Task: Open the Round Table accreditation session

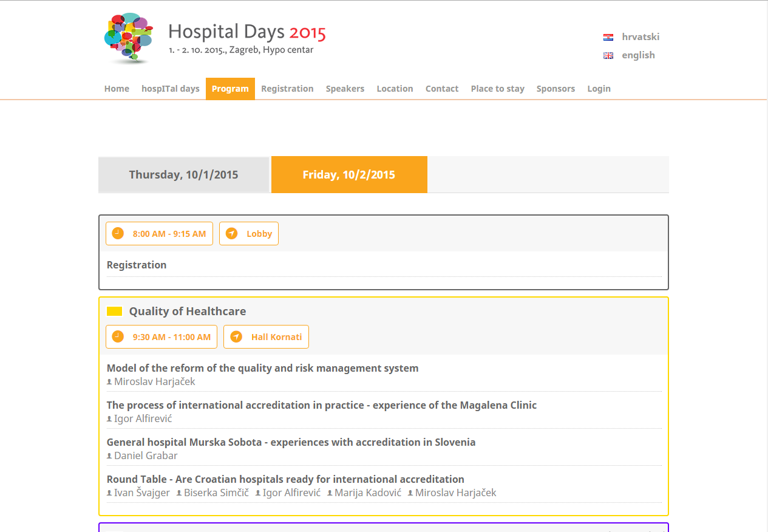Action: point(285,479)
